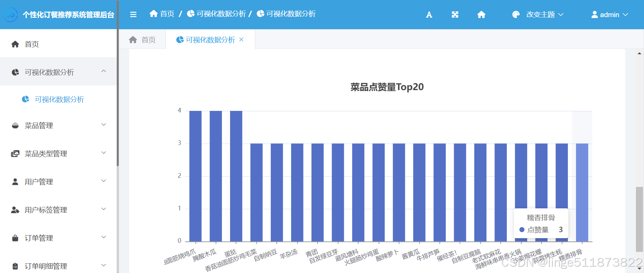Click the highlighted 糯香排骨 bar
The width and height of the screenshot is (644, 273).
582,193
